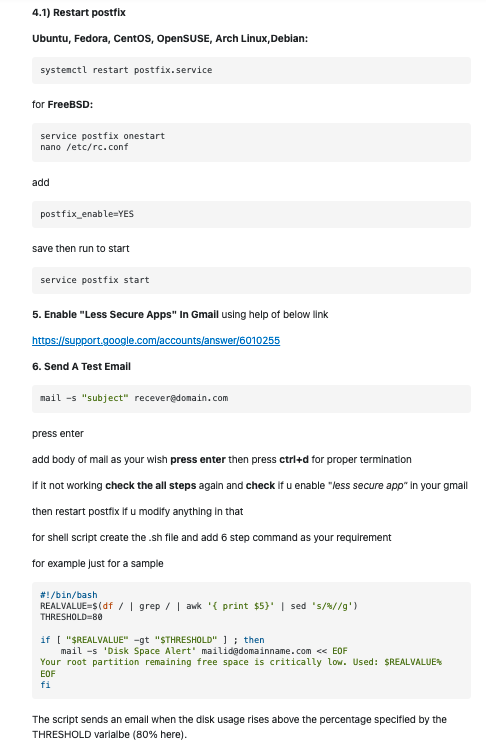This screenshot has width=486, height=743.
Task: Click the 'for FreeBSD:' label text
Action: 63,104
